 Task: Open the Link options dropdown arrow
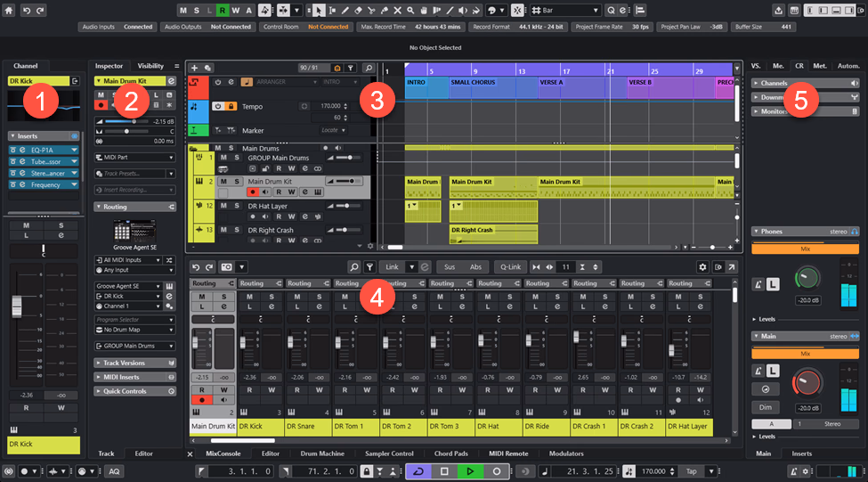pos(411,267)
